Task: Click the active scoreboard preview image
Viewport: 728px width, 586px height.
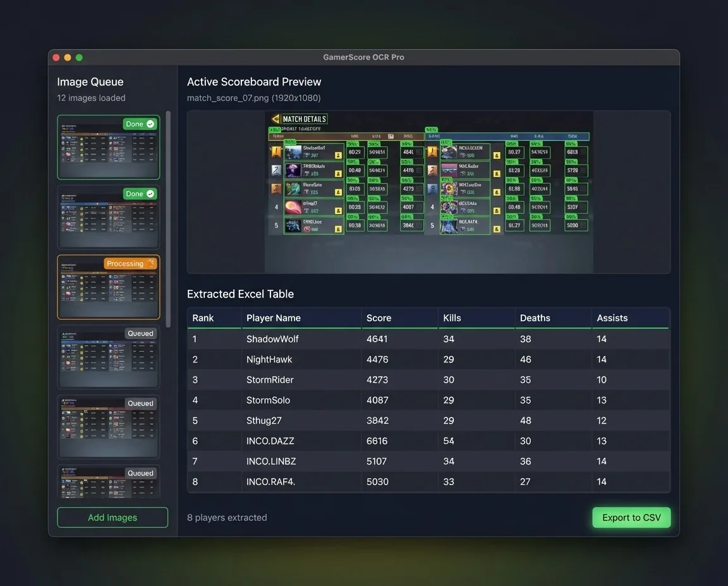Action: coord(428,191)
